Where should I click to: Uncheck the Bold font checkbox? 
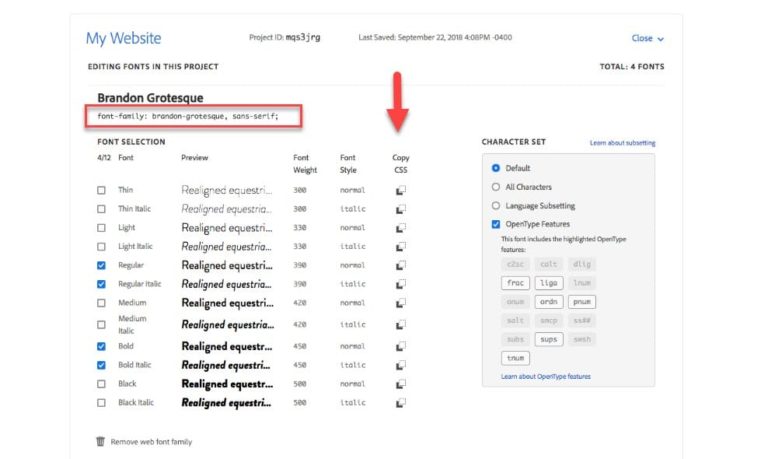tap(101, 346)
